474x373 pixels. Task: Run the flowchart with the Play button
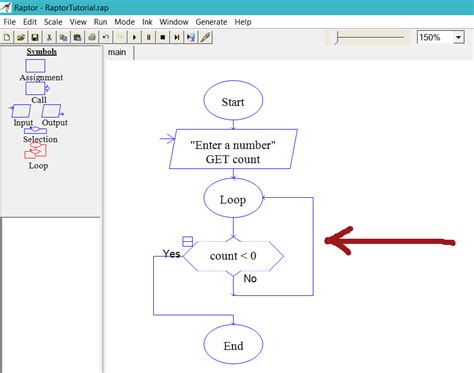click(x=134, y=37)
